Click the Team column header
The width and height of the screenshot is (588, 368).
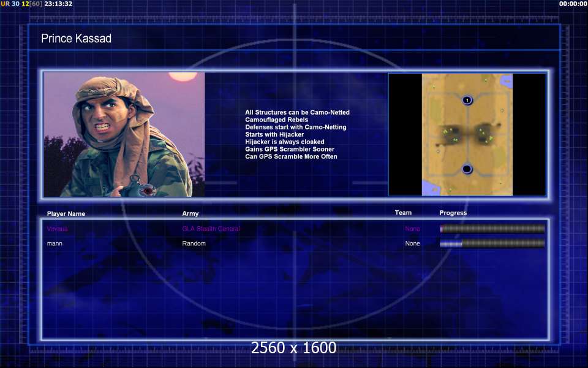point(403,213)
